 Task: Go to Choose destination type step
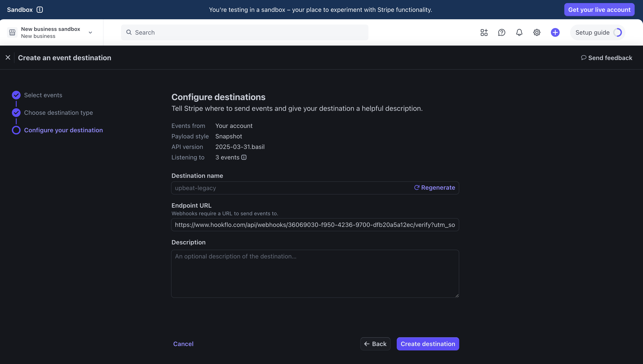click(x=58, y=113)
